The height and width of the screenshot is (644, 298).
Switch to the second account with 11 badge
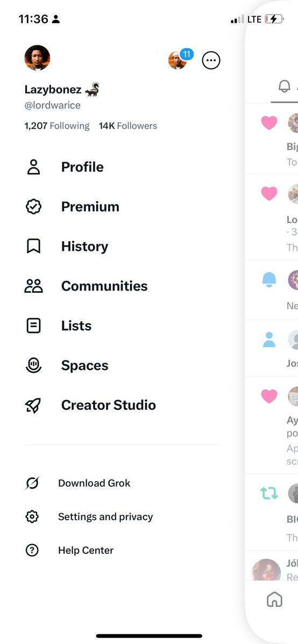tap(179, 60)
